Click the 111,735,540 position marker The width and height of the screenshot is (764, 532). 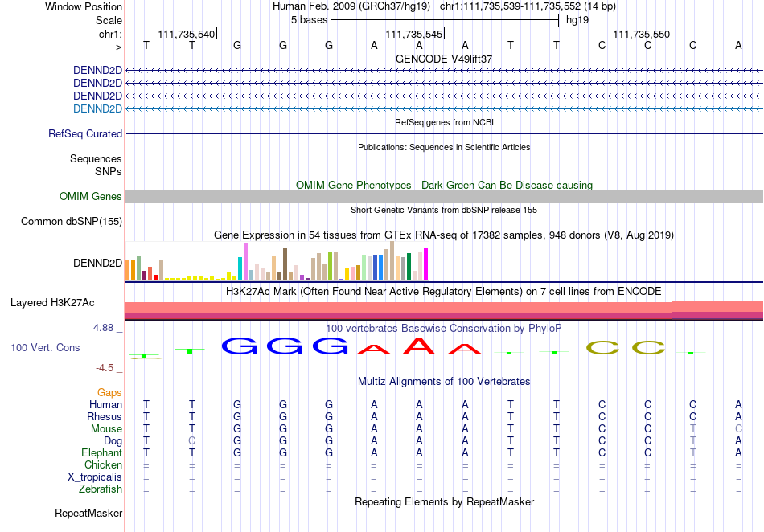pyautogui.click(x=186, y=34)
